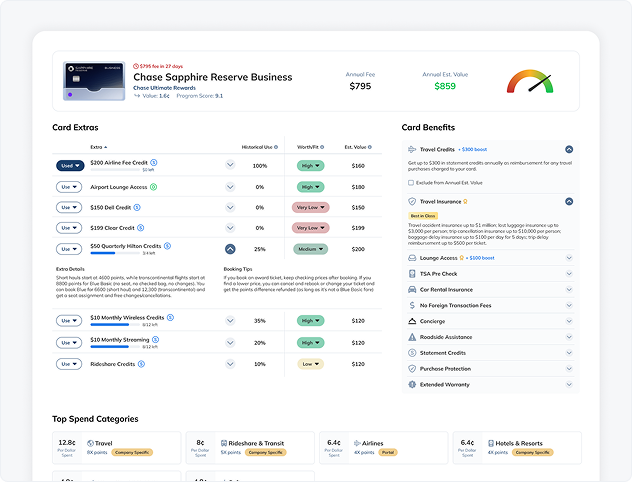Screen dimensions: 632x482
Task: Open the Used dropdown for Airline Fee Credit
Action: (69, 165)
